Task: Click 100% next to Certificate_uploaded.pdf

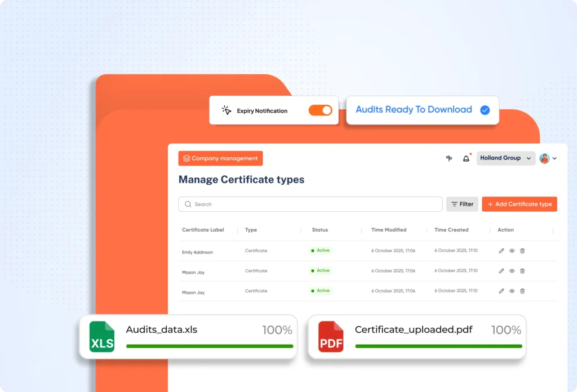Action: click(x=506, y=330)
